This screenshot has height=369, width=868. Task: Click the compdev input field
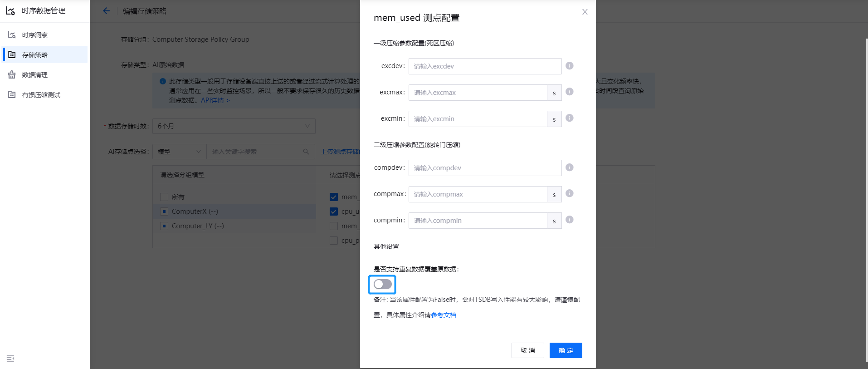[485, 168]
